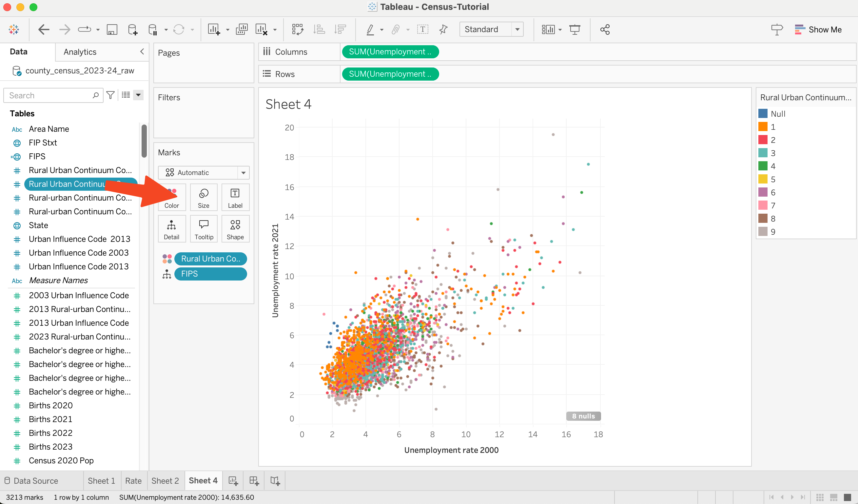Open the Standard fit dropdown
The image size is (858, 504).
click(x=491, y=29)
